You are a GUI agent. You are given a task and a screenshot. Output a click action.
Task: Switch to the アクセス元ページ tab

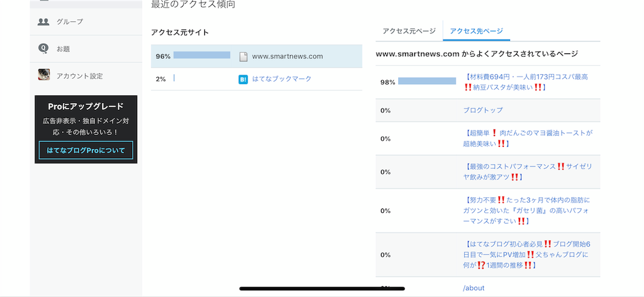point(409,31)
